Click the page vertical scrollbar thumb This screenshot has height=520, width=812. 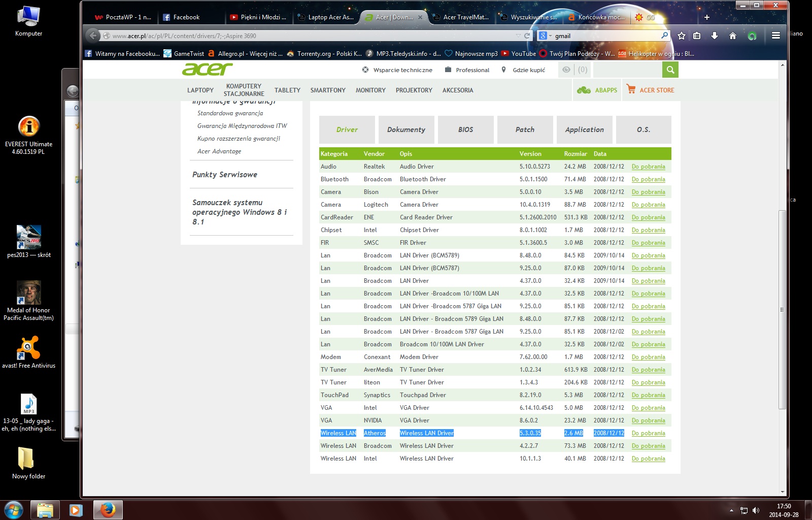[782, 310]
